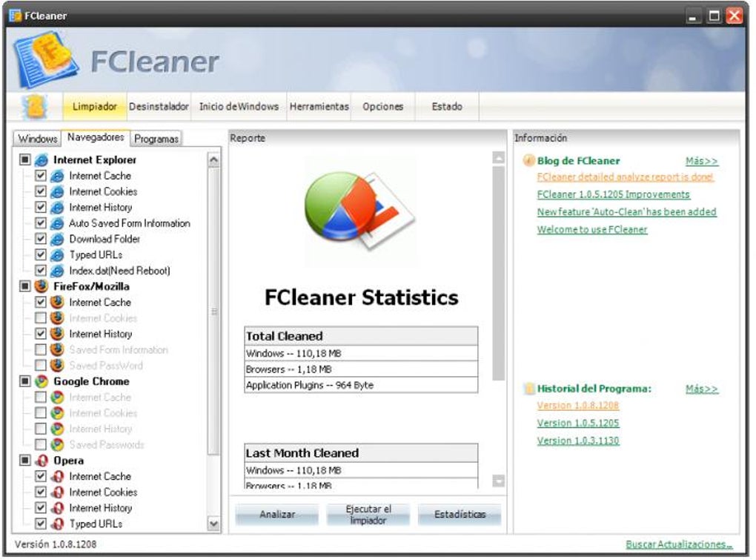Open Version 1.0.3.1130 history link
The height and width of the screenshot is (560, 756).
coord(578,441)
